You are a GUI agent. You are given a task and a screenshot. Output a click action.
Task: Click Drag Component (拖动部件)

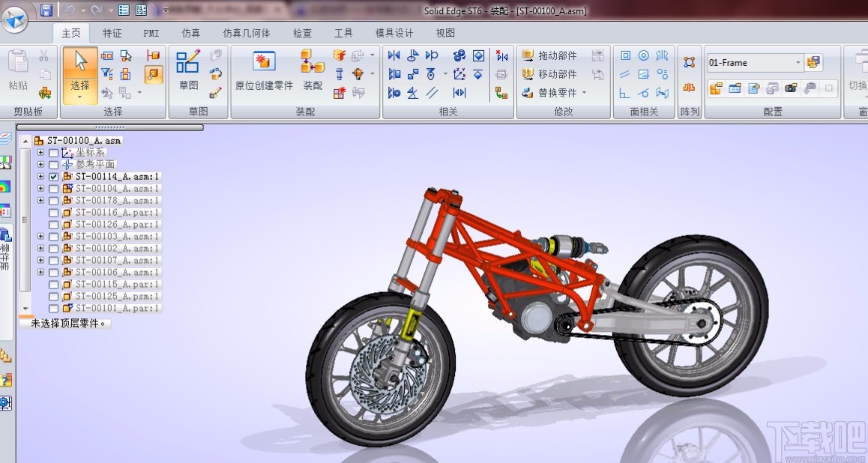[x=549, y=55]
